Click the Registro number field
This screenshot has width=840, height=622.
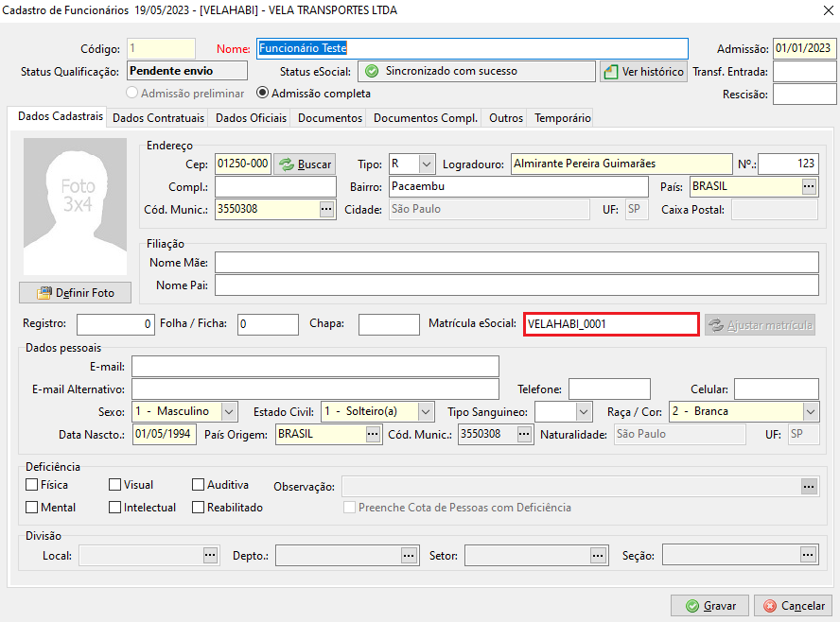coord(115,324)
